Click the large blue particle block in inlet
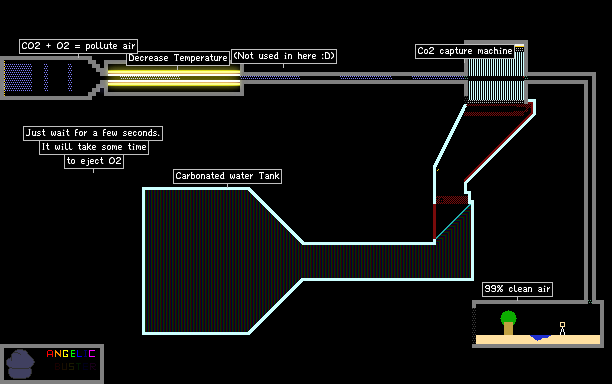612x384 pixels. tap(18, 77)
